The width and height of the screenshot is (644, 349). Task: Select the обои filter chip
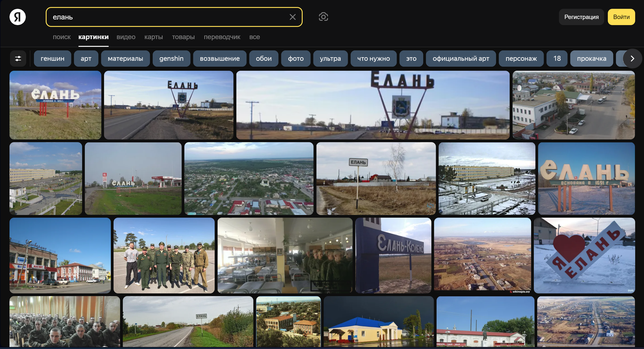click(264, 59)
